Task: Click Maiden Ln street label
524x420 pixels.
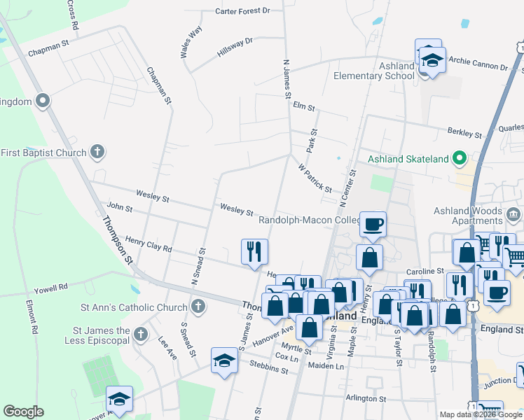Action: 326,366
